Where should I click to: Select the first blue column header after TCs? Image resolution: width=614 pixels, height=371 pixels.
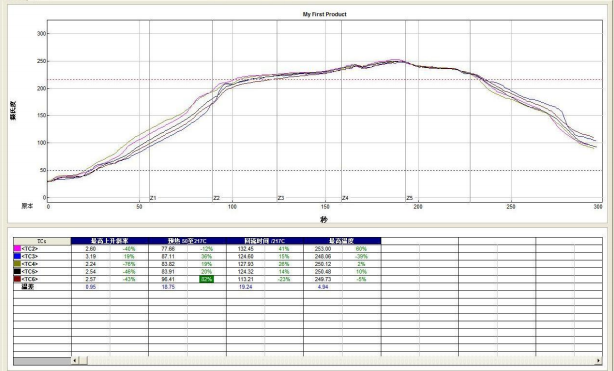(x=110, y=241)
